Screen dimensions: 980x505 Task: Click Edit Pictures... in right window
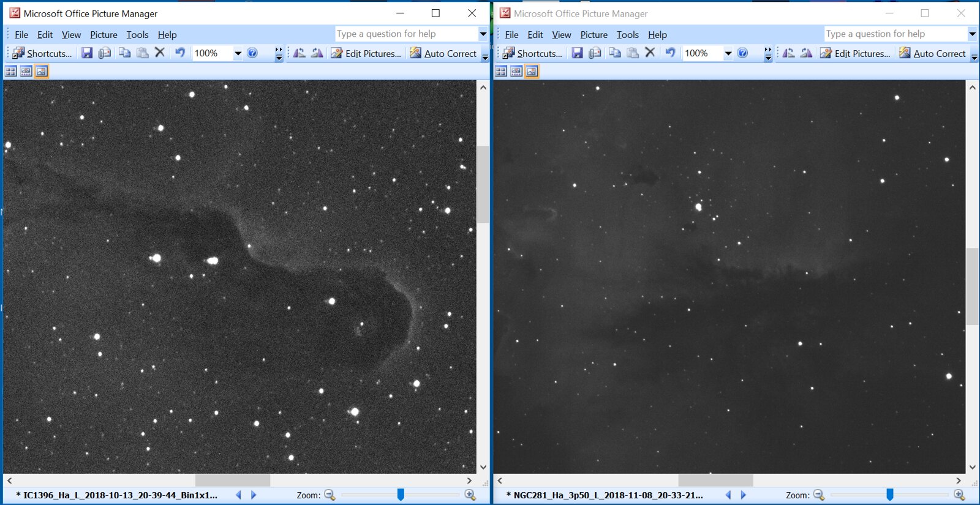856,53
